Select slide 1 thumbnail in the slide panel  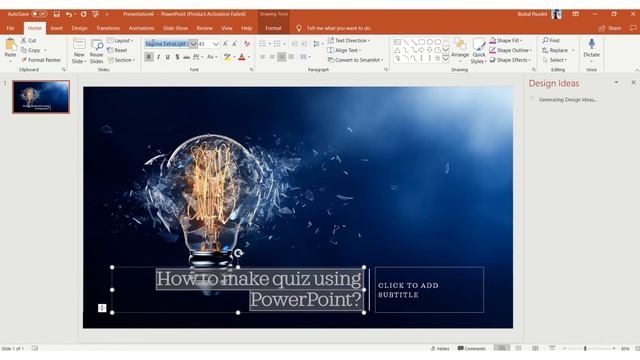point(41,97)
